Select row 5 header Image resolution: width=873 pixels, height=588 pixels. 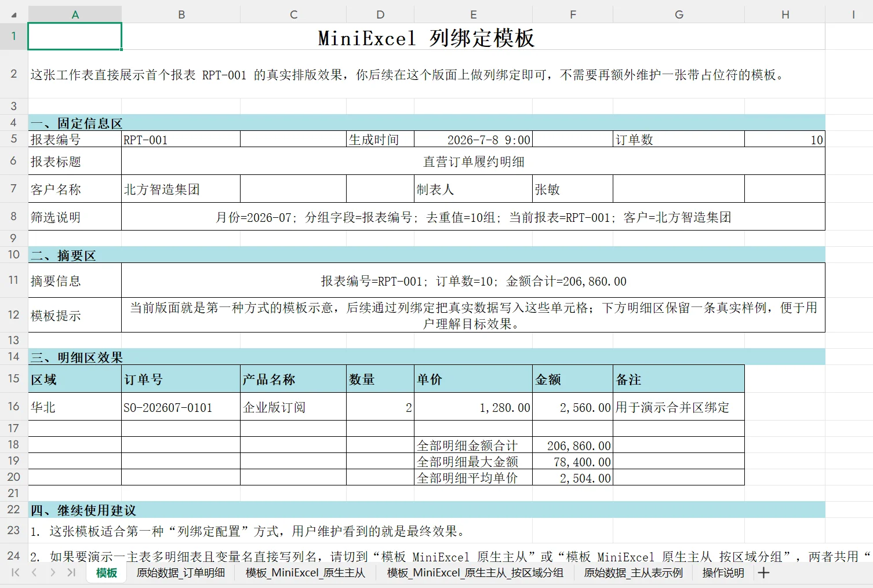point(14,138)
